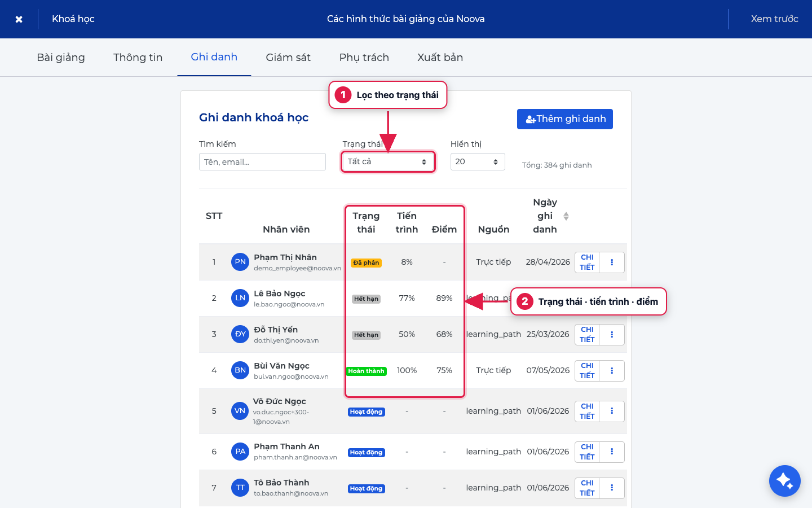Click the Nguồn column header
812x508 pixels.
(494, 230)
